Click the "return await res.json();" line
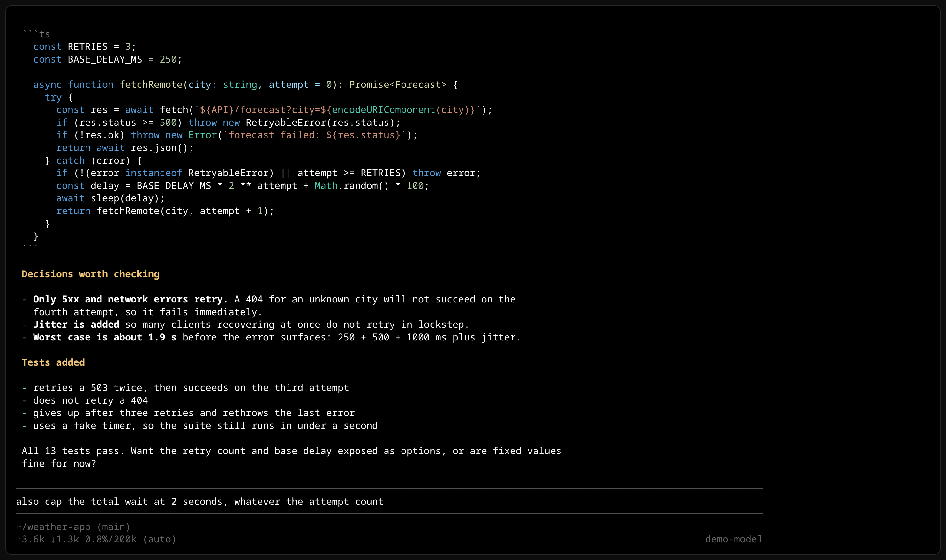The height and width of the screenshot is (560, 946). [125, 147]
